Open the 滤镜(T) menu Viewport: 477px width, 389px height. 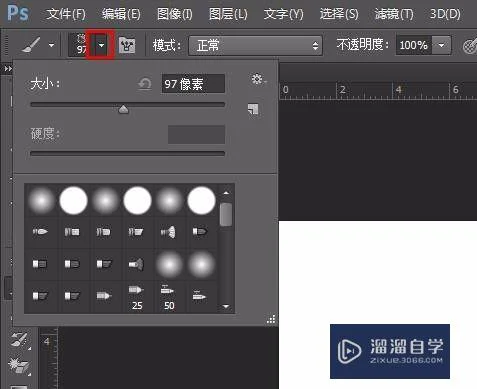pos(394,14)
